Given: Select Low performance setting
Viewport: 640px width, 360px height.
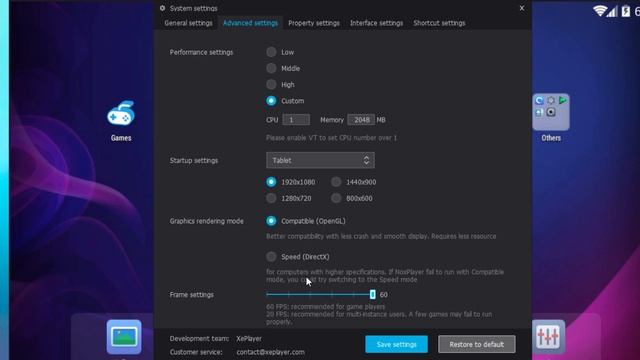Looking at the screenshot, I should (271, 52).
